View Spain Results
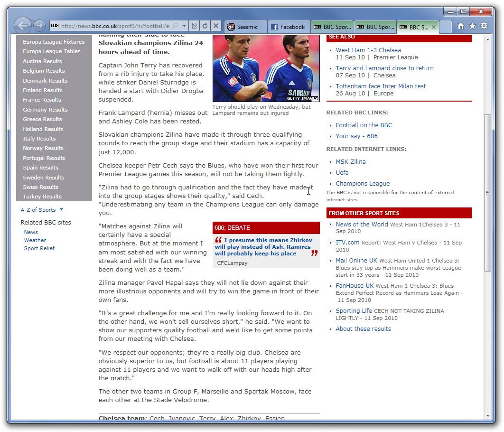This screenshot has width=504, height=432. coord(40,168)
